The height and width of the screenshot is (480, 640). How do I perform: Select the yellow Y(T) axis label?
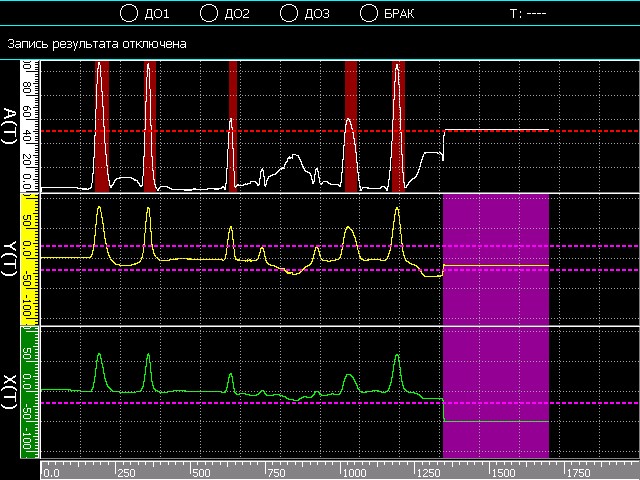(x=9, y=260)
